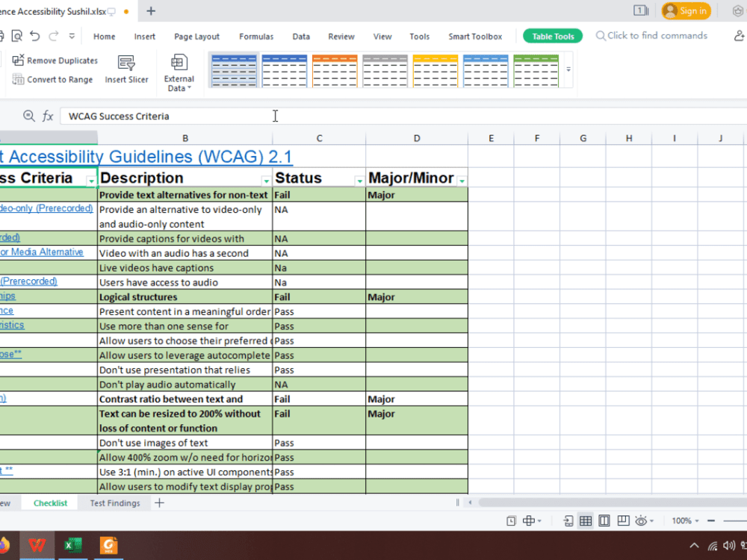Open the Major/Minor column filter dropdown
Image resolution: width=747 pixels, height=560 pixels.
pyautogui.click(x=462, y=181)
